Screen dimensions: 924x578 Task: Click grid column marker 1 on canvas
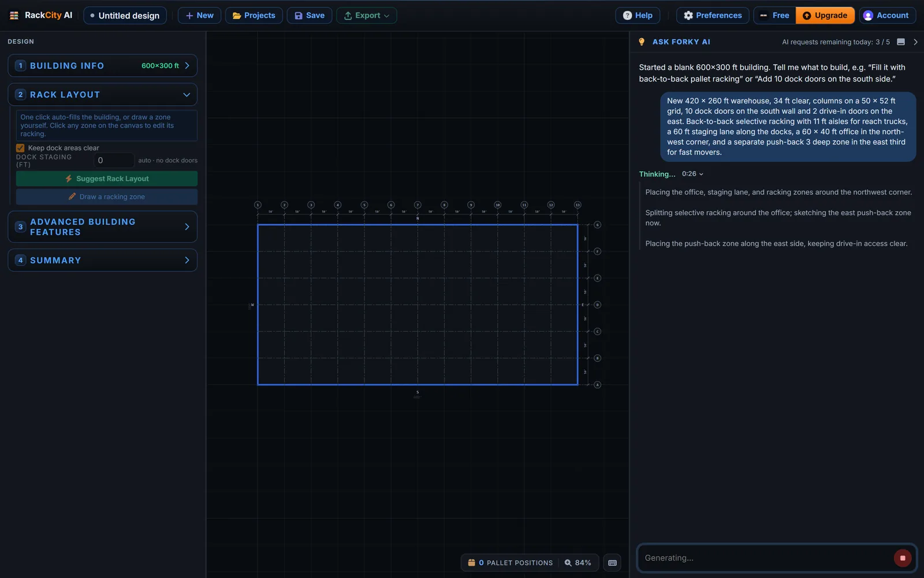(258, 205)
